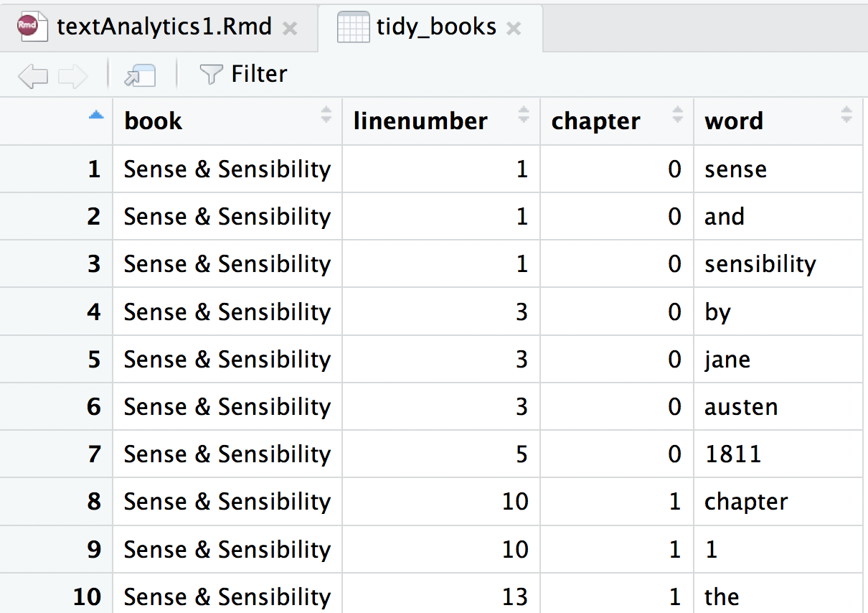
Task: Select the tidy_books tab
Action: [x=436, y=27]
